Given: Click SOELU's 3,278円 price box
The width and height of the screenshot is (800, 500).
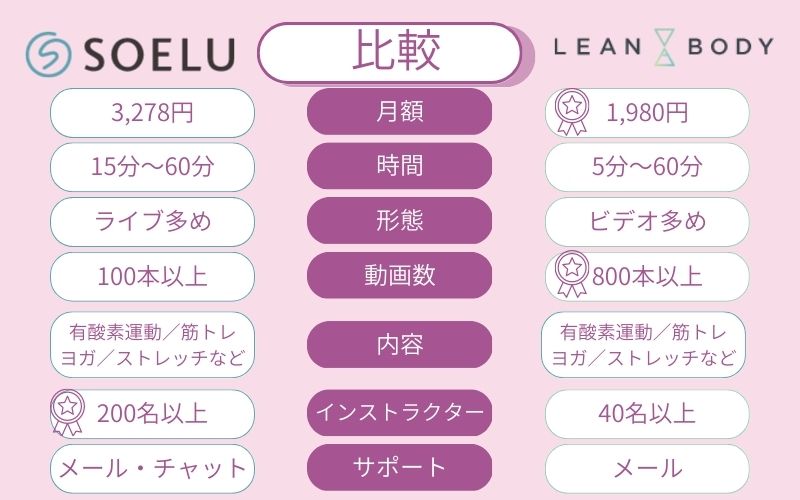Looking at the screenshot, I should click(152, 112).
